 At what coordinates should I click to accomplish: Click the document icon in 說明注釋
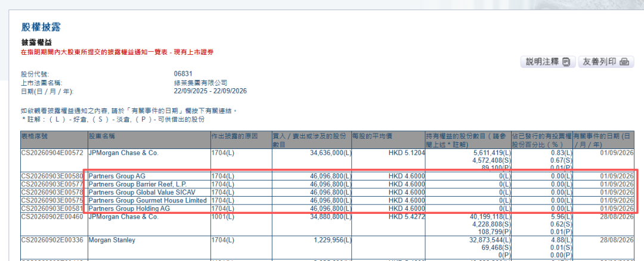(x=566, y=62)
